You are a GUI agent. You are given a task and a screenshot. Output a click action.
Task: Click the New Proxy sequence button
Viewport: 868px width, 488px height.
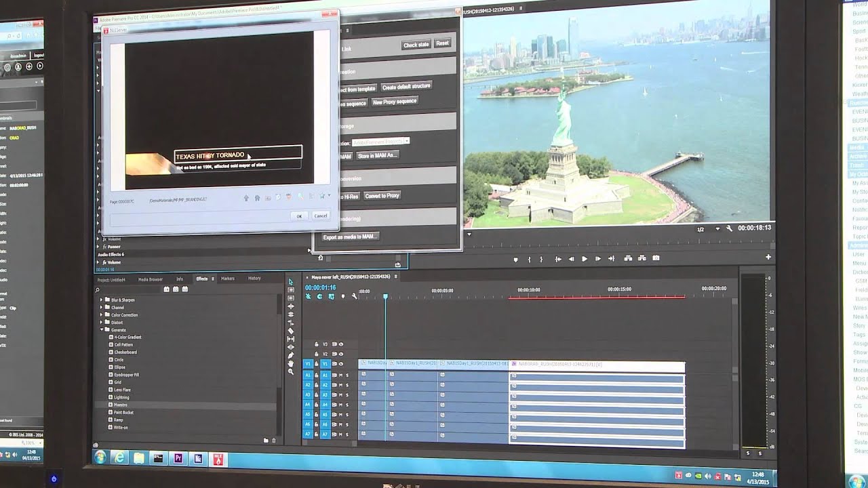[395, 102]
